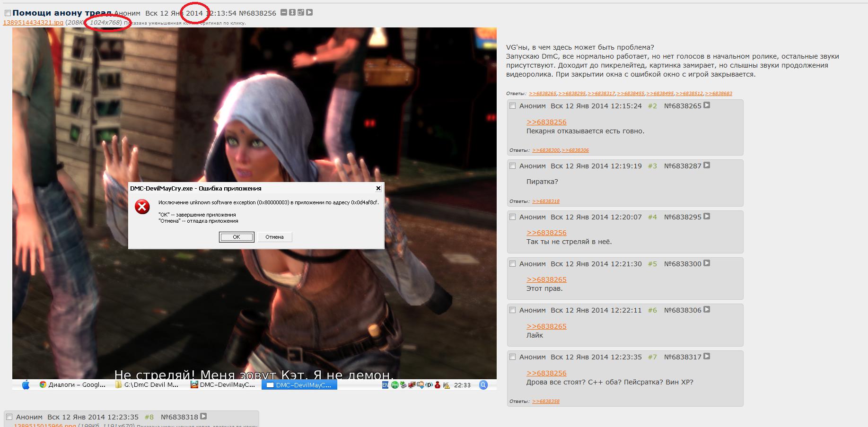Click the arrow icon beside №6838256
868x427 pixels.
309,12
